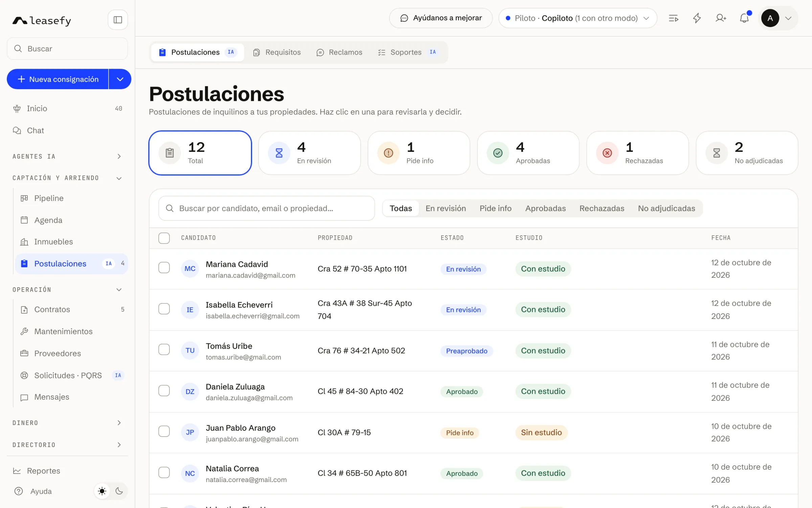
Task: Check the Daniela Zuluaga row checkbox
Action: coord(164,391)
